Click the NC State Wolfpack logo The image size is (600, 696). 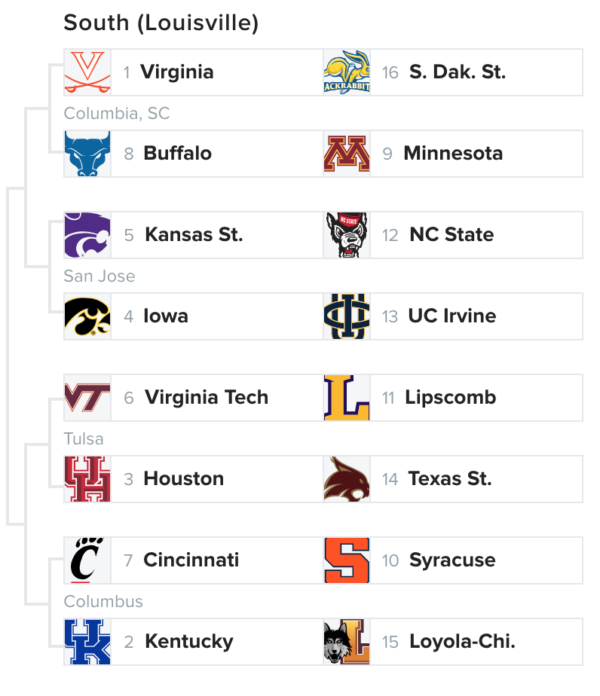click(x=347, y=235)
